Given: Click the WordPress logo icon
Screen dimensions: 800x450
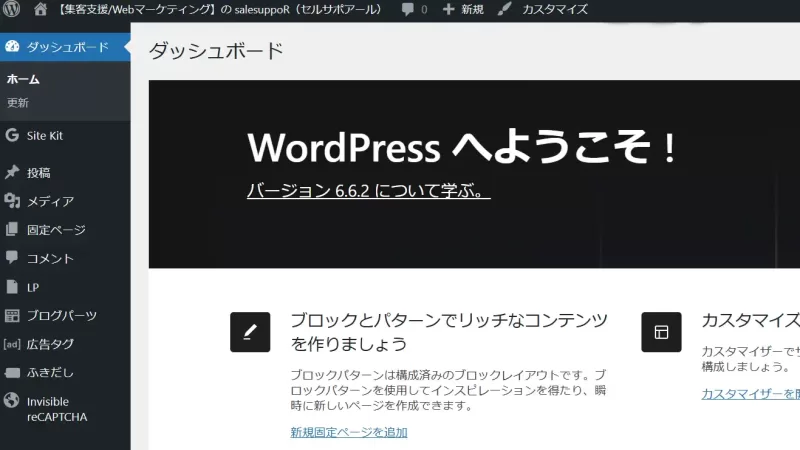Looking at the screenshot, I should (12, 9).
